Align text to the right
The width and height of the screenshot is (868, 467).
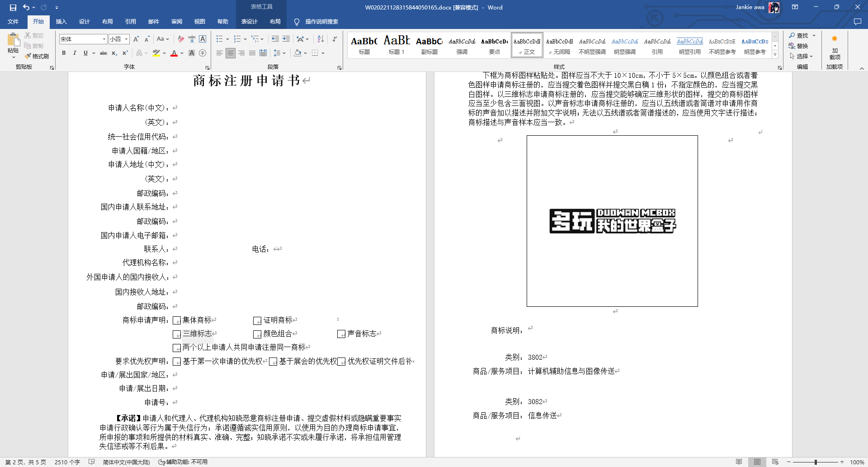click(x=241, y=53)
